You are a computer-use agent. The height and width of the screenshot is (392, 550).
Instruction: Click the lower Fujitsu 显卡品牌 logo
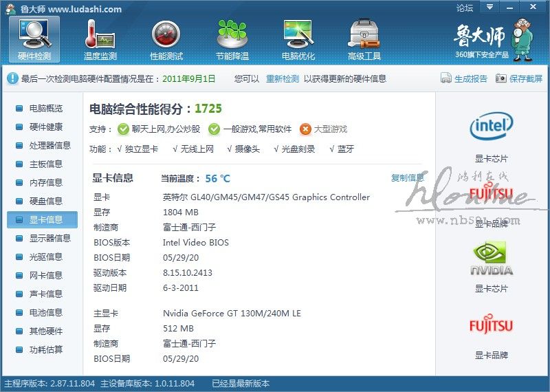491,325
